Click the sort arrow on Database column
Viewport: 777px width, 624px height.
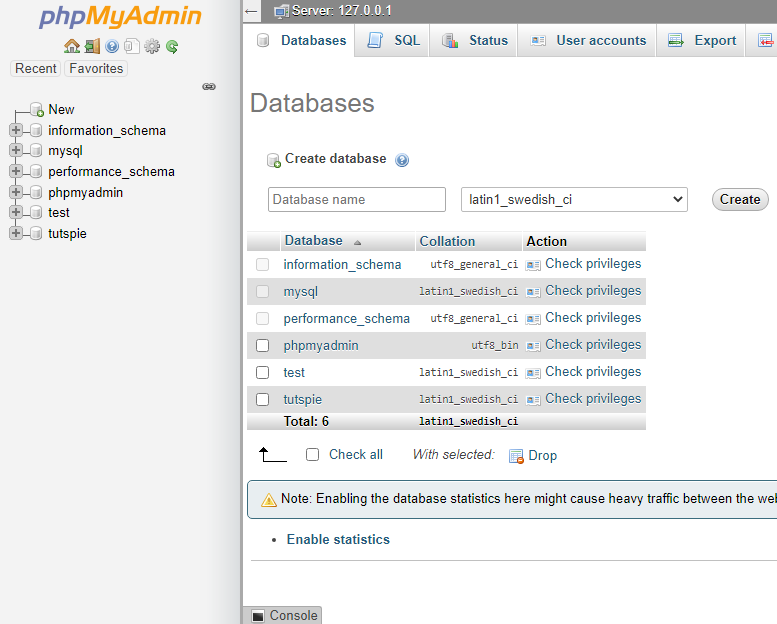pyautogui.click(x=357, y=242)
